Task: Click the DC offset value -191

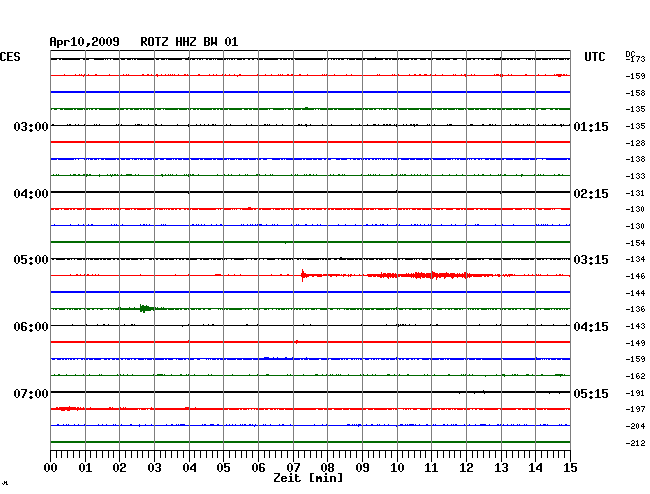Action: pyautogui.click(x=636, y=393)
